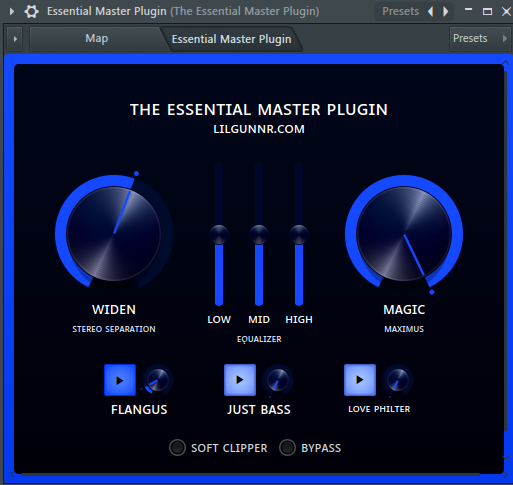Click the LILGUNNR.COM link text
This screenshot has height=485, width=513.
[259, 129]
